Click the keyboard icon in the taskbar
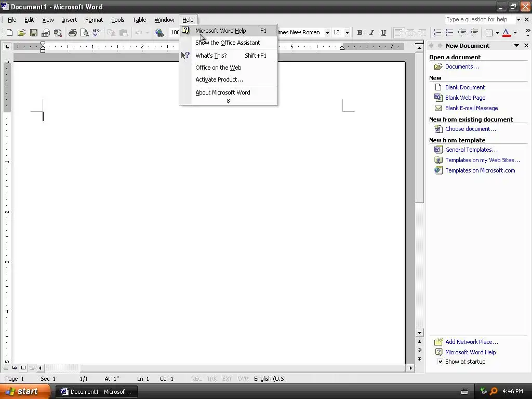 pos(464,392)
